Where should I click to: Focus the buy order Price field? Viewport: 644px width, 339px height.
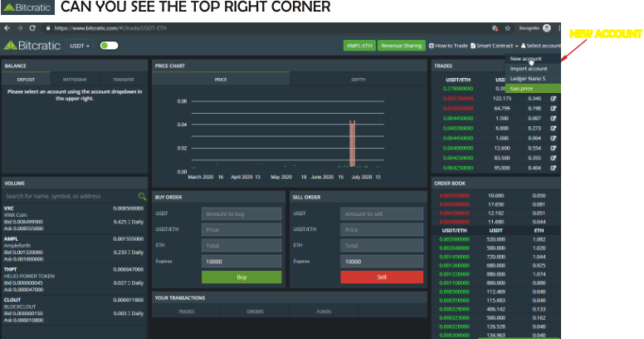(242, 229)
